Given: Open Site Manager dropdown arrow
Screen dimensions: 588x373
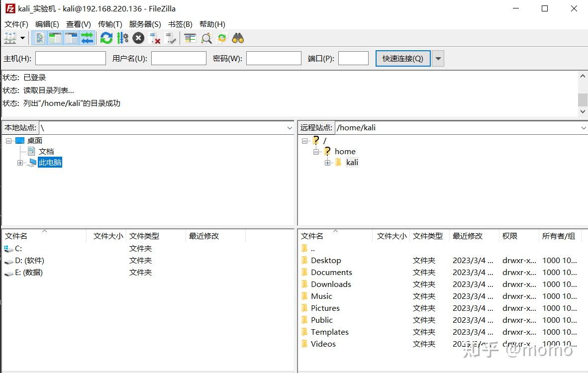Looking at the screenshot, I should click(22, 38).
